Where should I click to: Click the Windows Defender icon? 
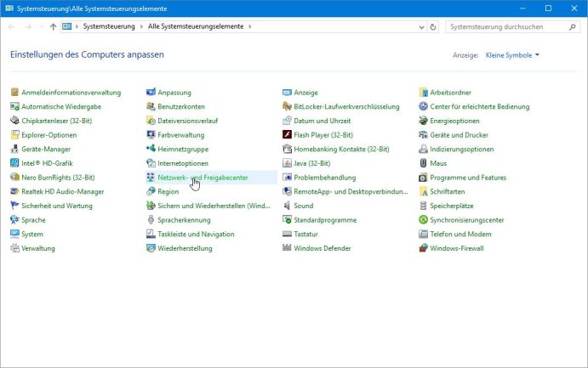(x=287, y=248)
